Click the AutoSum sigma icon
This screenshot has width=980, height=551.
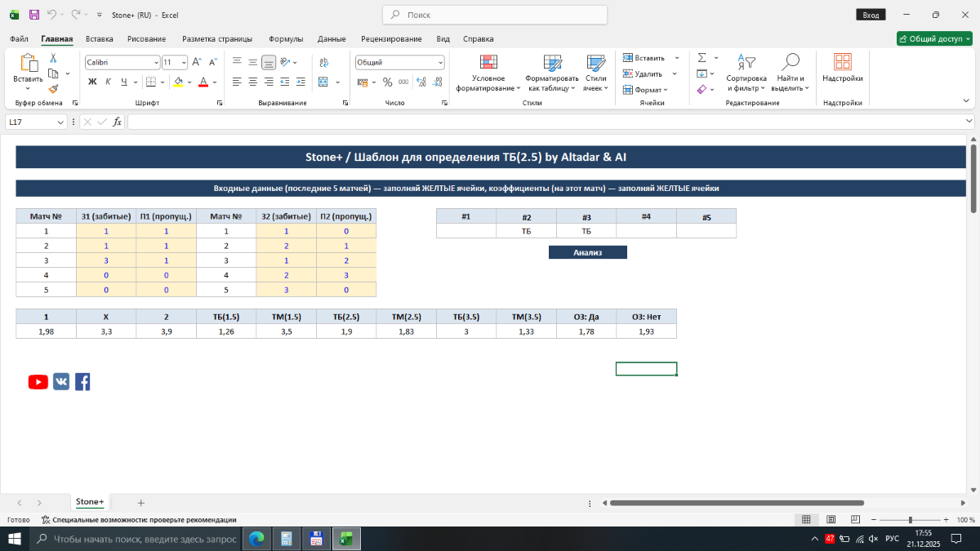point(702,58)
